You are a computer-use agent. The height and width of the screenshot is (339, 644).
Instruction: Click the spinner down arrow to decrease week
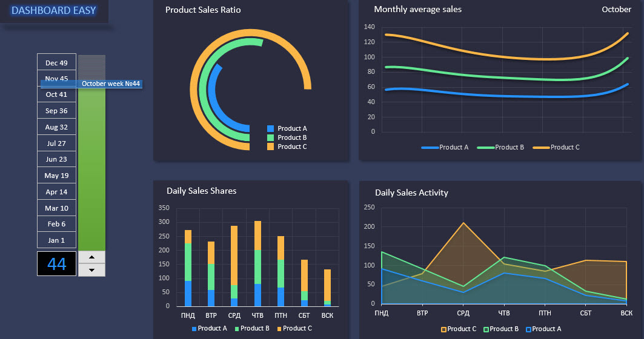[x=91, y=270]
